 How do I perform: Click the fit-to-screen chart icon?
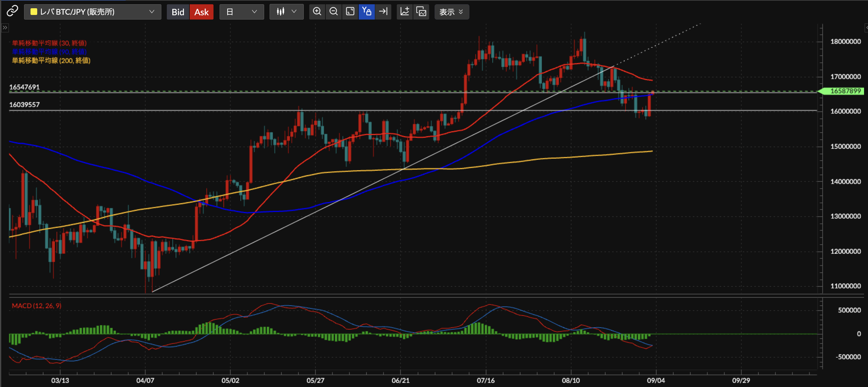[350, 12]
